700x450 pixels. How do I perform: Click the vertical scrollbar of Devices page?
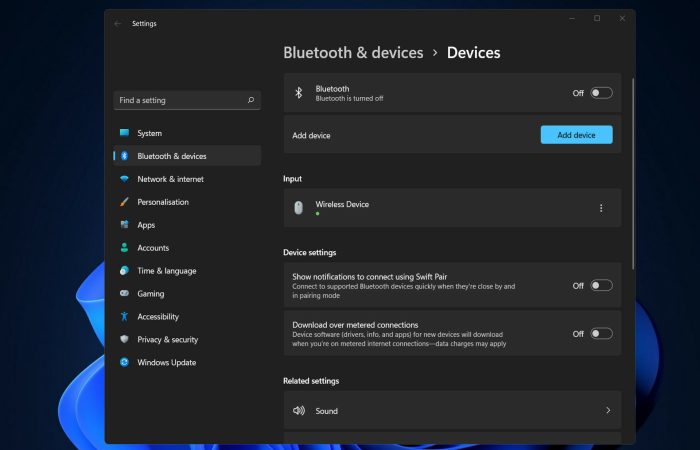coord(633,174)
